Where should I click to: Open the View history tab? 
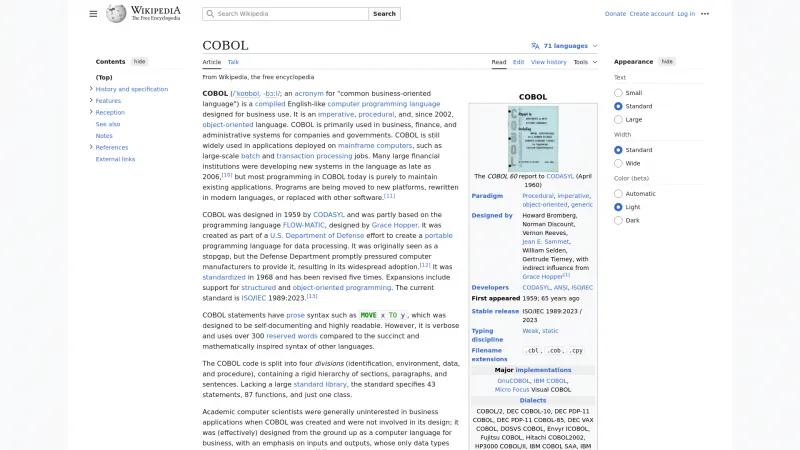tap(548, 62)
